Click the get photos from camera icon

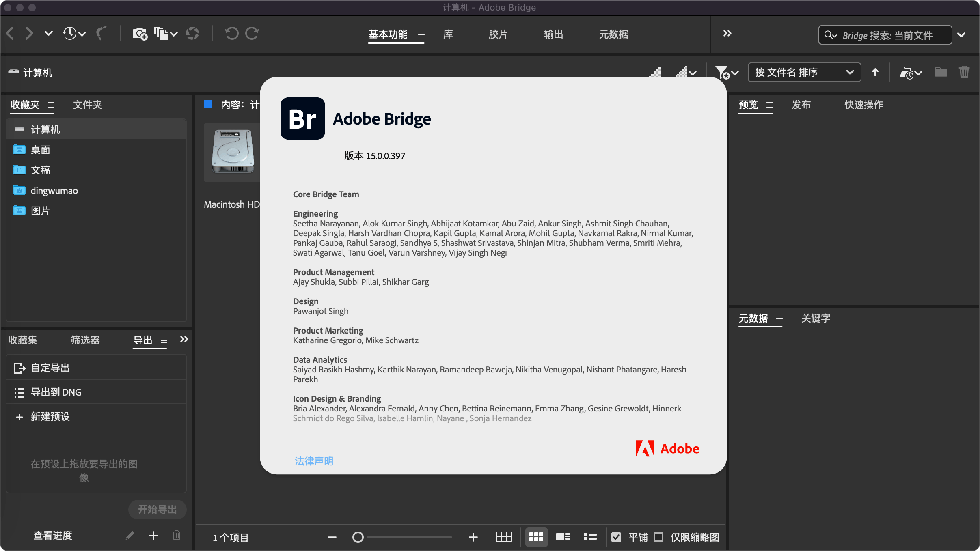pyautogui.click(x=140, y=34)
